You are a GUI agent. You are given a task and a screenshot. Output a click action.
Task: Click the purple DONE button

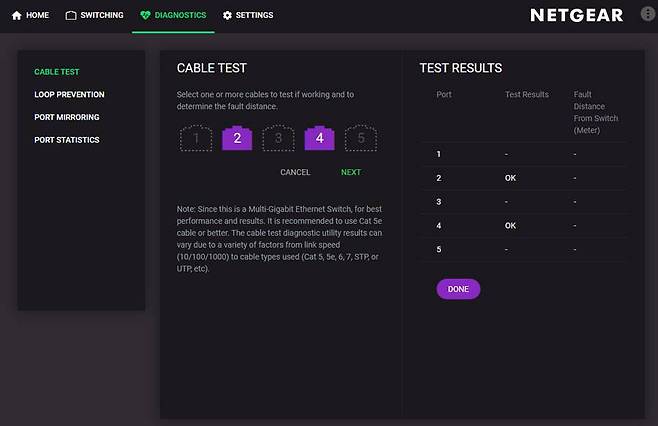[458, 289]
